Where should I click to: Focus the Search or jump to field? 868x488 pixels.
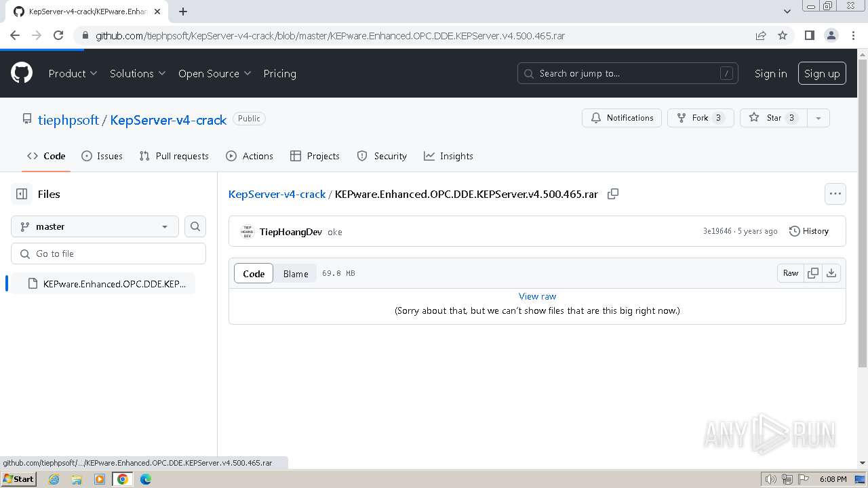point(629,73)
